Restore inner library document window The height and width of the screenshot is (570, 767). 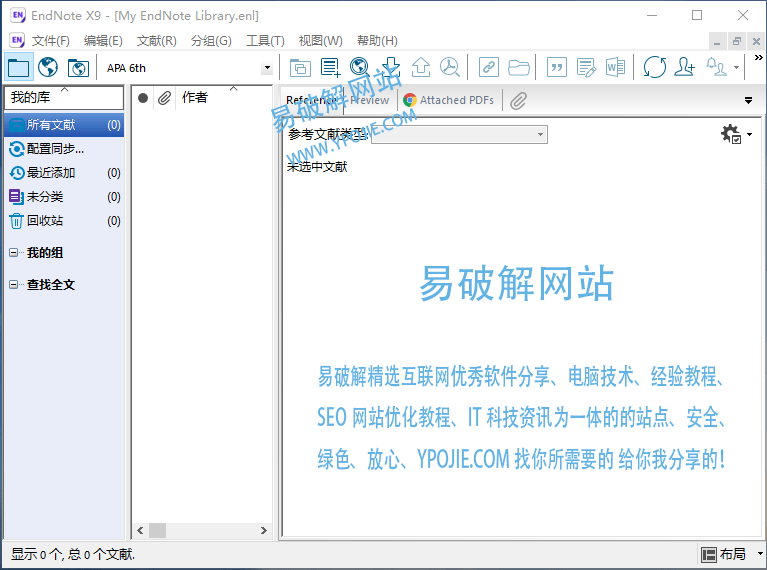(x=737, y=42)
